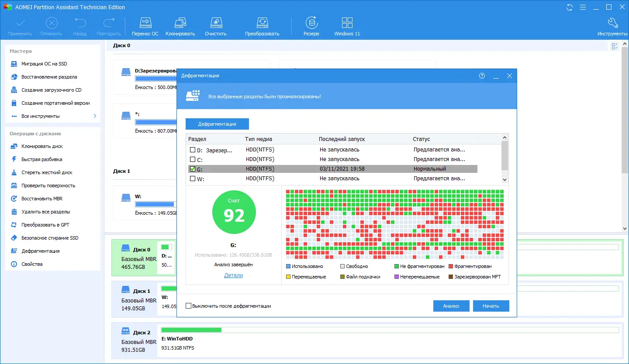Expand the Все инструменты chevron
The image size is (629, 364).
[95, 116]
